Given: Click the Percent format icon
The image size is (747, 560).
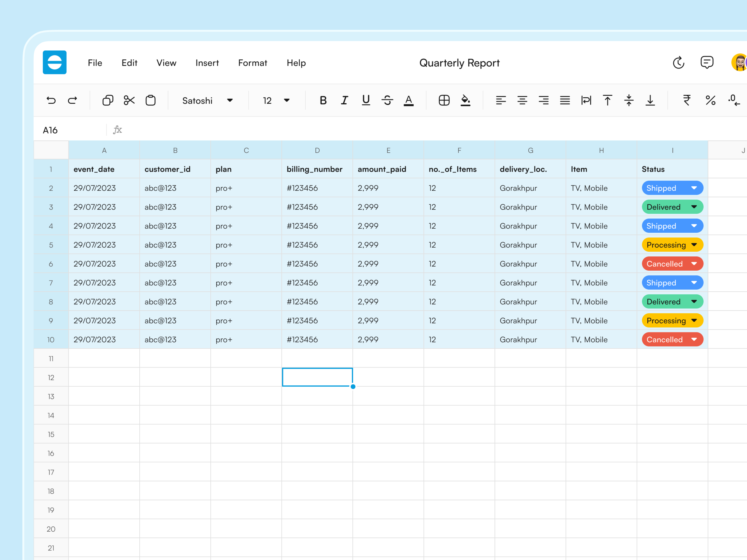Looking at the screenshot, I should click(711, 100).
